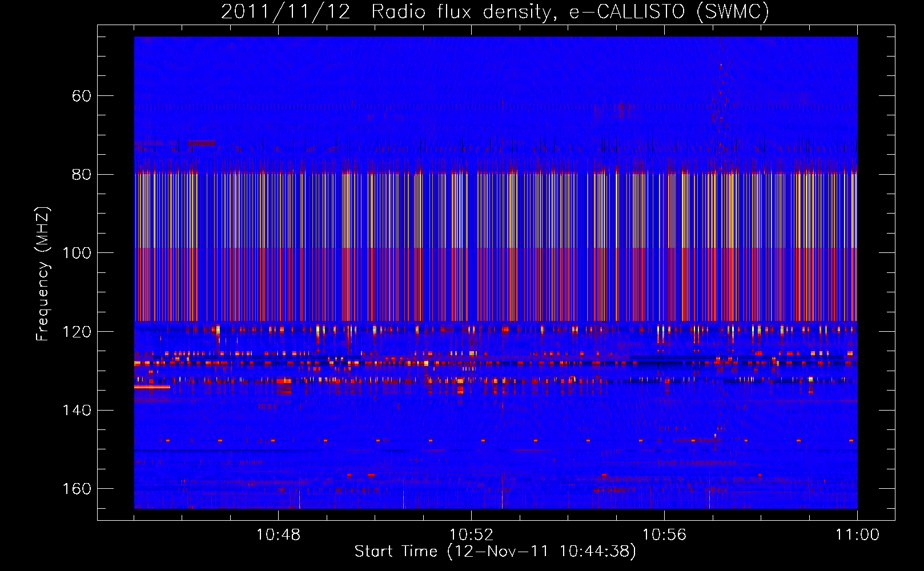Click the 'Start Time (12-Nov-11 10:44:38)' label
Viewport: 924px width, 571px height.
point(495,552)
